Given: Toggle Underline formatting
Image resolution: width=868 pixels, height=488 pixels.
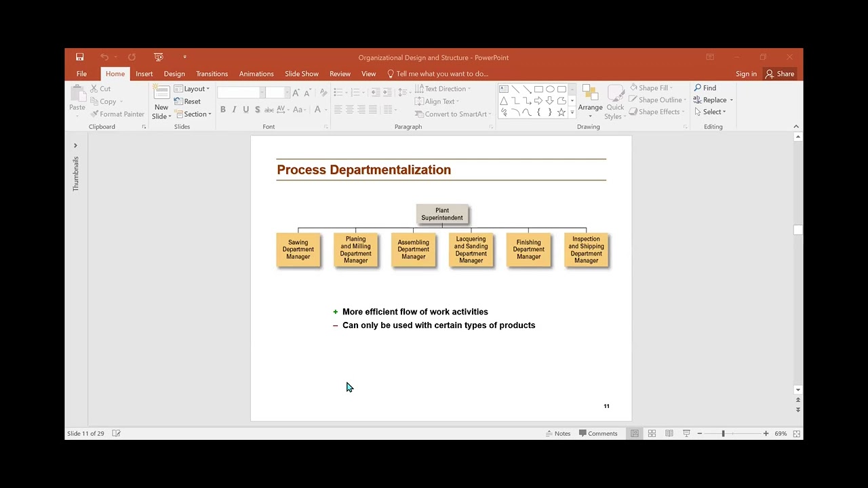Looking at the screenshot, I should point(245,110).
